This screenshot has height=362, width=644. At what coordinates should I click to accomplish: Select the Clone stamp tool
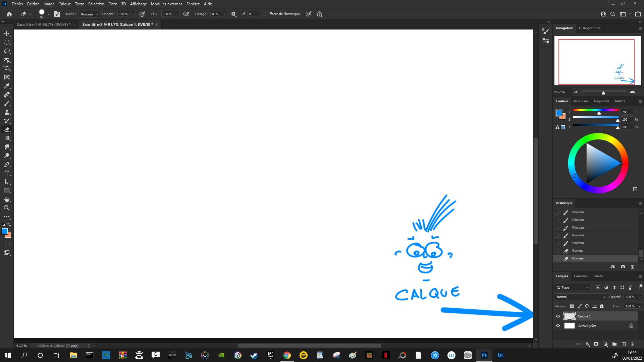7,112
